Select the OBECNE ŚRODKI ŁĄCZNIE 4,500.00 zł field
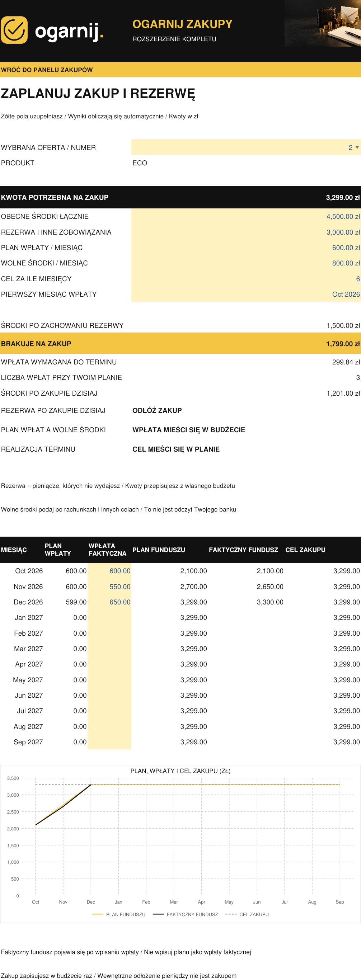The width and height of the screenshot is (361, 980). tap(246, 216)
